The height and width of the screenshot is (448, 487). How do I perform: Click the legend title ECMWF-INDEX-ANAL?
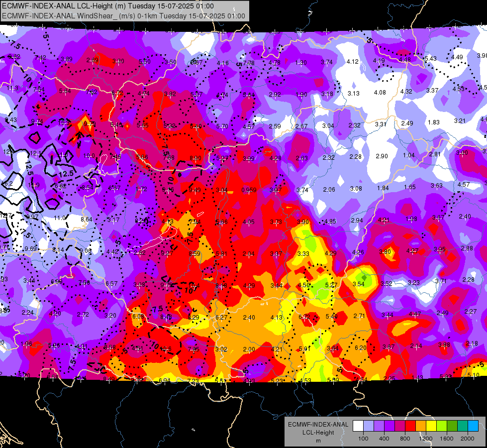pyautogui.click(x=318, y=425)
